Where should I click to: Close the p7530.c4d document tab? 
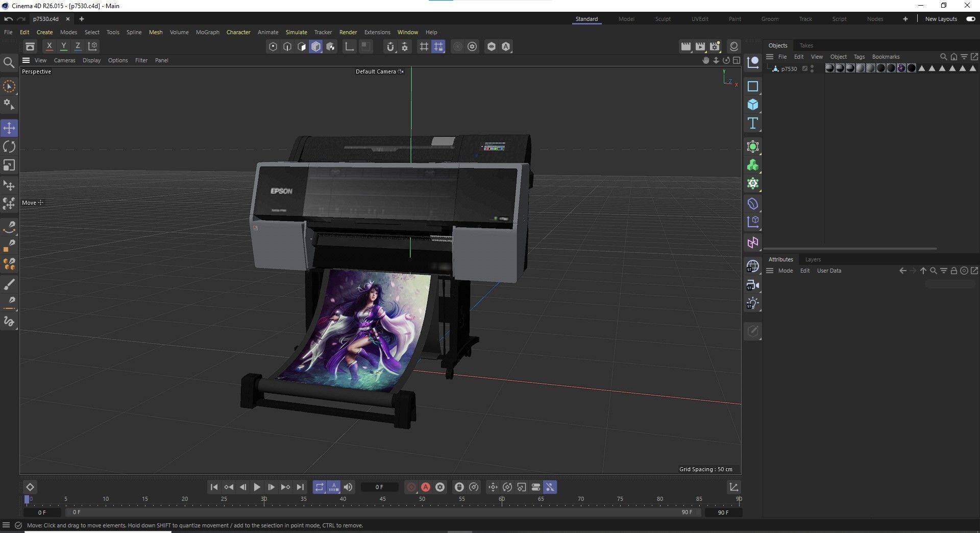[67, 19]
